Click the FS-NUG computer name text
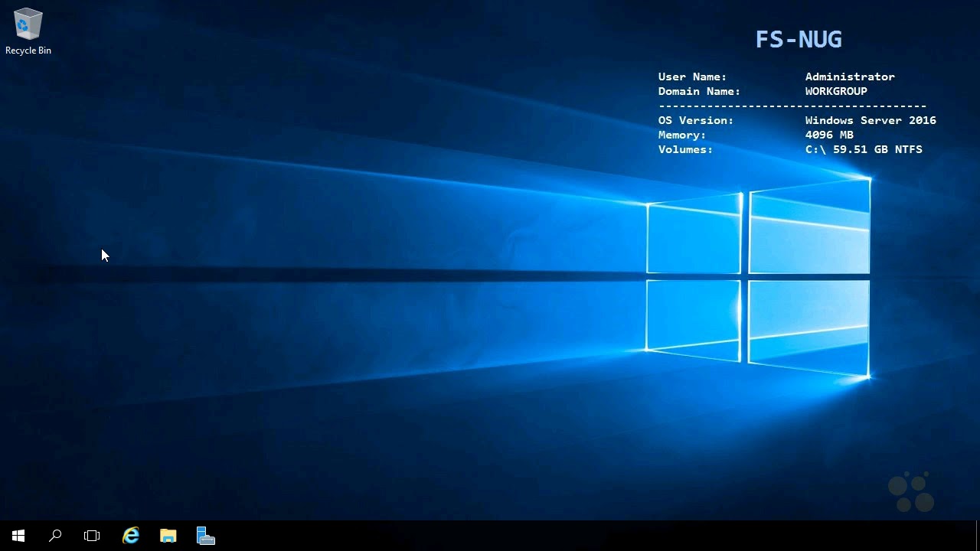The width and height of the screenshot is (980, 551). [x=799, y=40]
